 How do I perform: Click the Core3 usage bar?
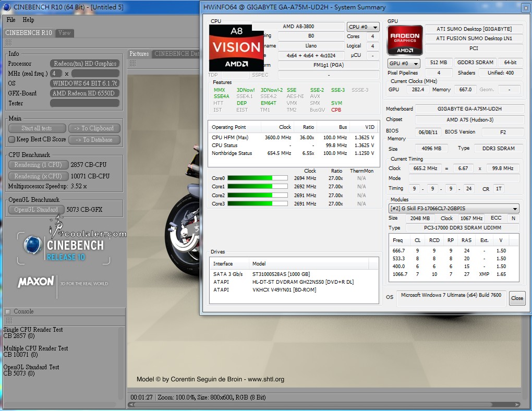[258, 203]
